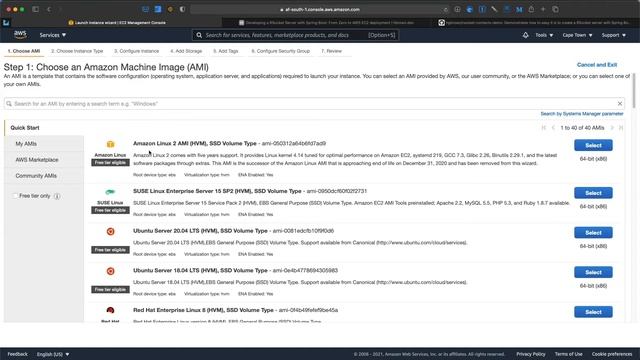The height and width of the screenshot is (360, 640).
Task: Switch to Launch instance wizard browser tab
Action: 117,23
